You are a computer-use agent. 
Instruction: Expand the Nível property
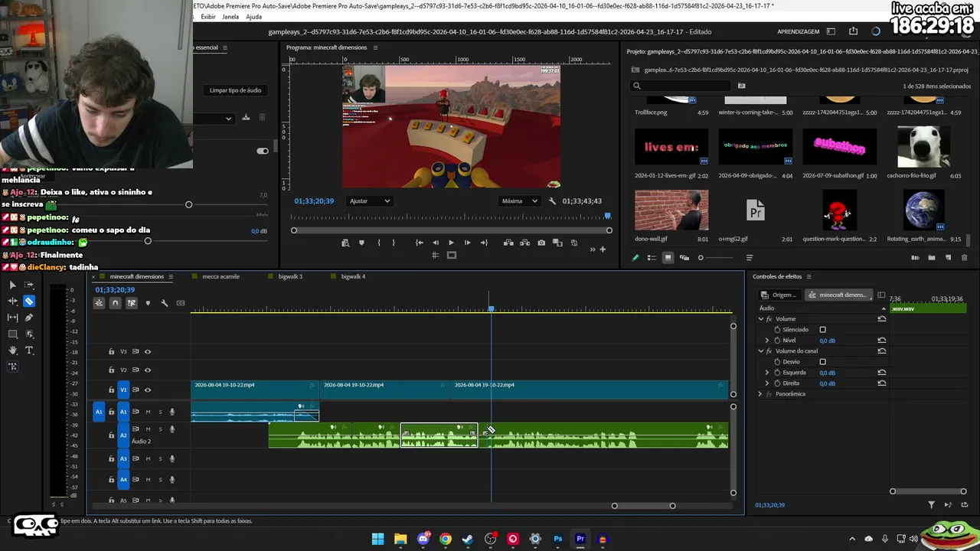(767, 341)
